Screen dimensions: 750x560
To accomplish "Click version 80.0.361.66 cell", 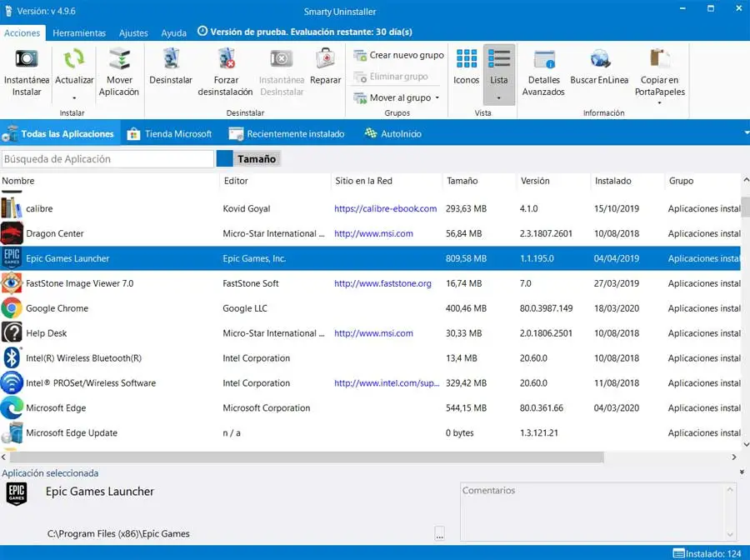I will coord(542,408).
